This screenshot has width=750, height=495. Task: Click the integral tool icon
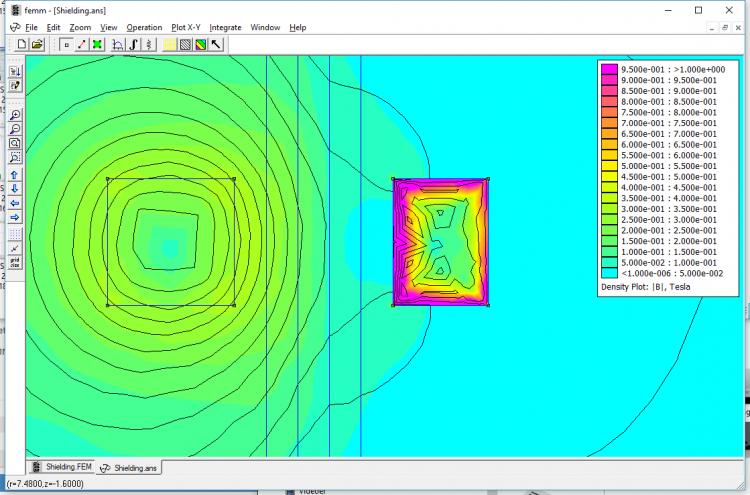(134, 44)
